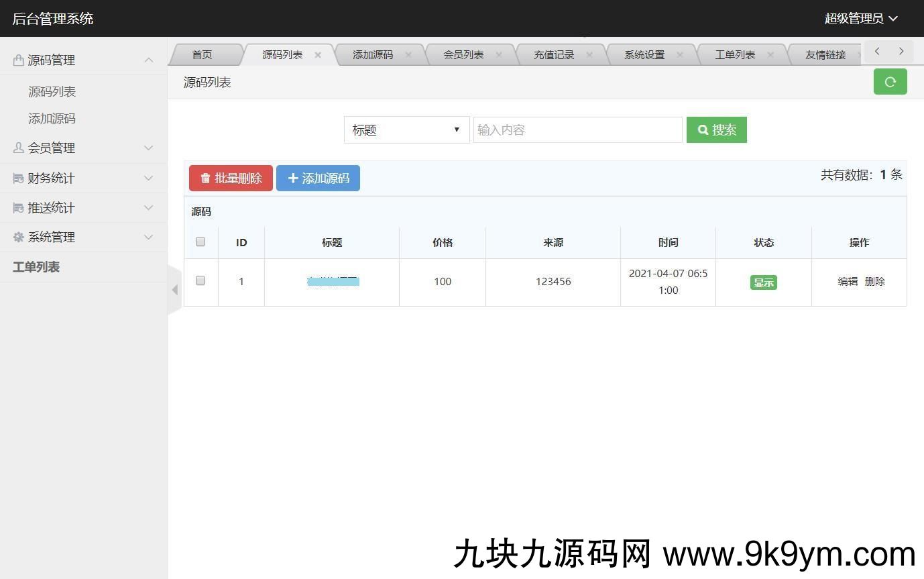This screenshot has height=579, width=924.
Task: Switch to the 工单列表 tab
Action: coord(735,55)
